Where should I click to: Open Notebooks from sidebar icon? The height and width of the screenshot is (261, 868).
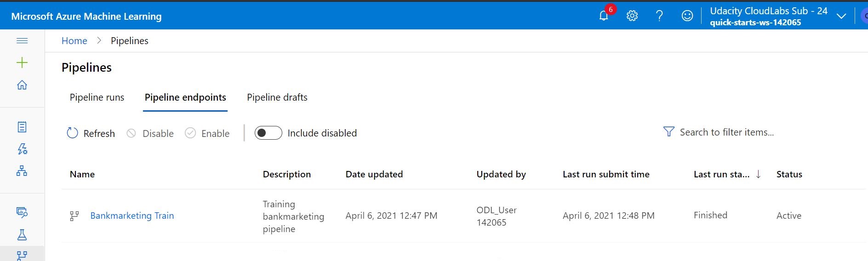[x=22, y=127]
